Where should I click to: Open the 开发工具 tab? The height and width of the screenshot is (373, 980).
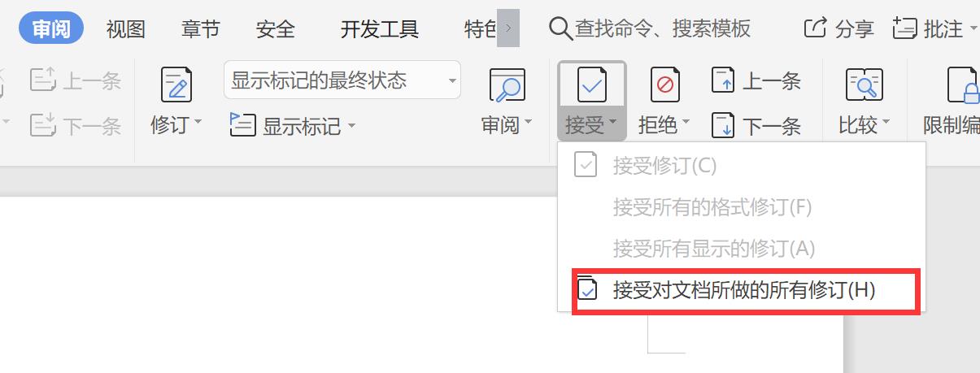380,30
